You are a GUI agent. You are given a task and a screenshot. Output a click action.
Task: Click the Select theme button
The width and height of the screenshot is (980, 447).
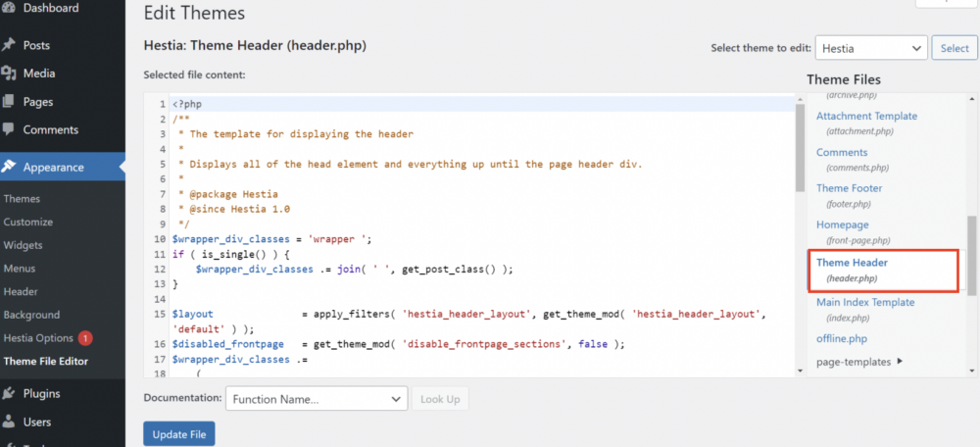pos(955,47)
